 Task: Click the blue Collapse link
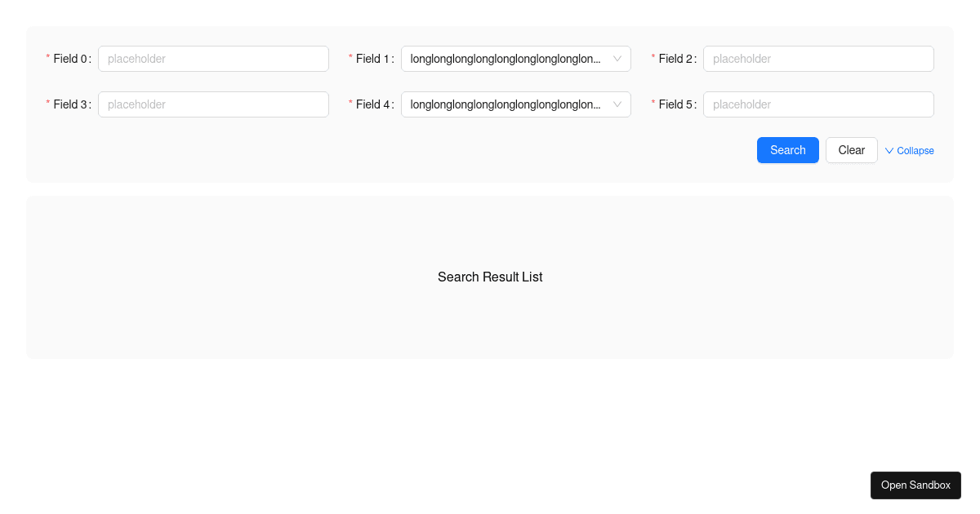pyautogui.click(x=915, y=150)
